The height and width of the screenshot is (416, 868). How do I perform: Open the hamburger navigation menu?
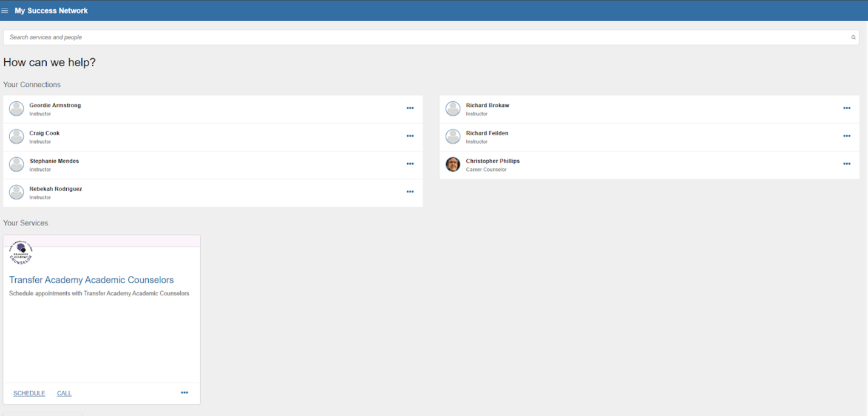click(x=5, y=11)
